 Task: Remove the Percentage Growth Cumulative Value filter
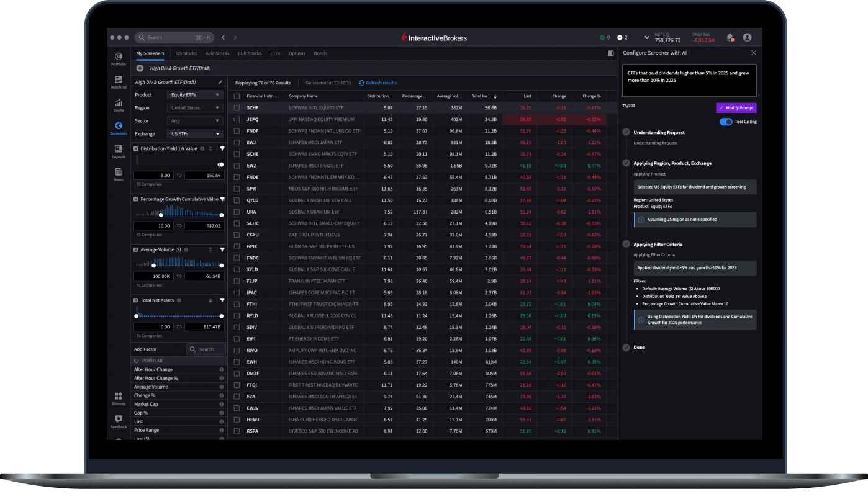click(x=136, y=199)
